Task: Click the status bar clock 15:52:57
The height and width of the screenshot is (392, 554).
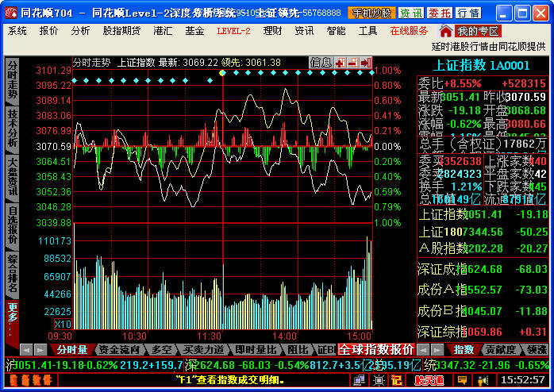Action: [522, 380]
